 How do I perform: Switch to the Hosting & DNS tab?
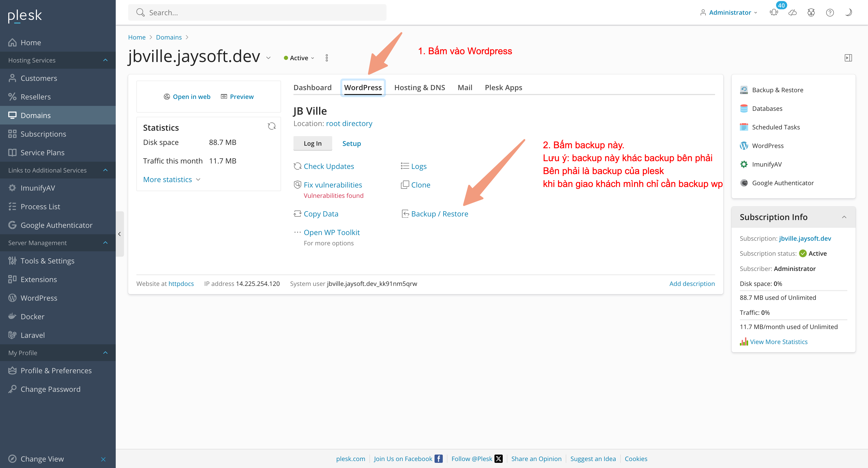pyautogui.click(x=420, y=88)
